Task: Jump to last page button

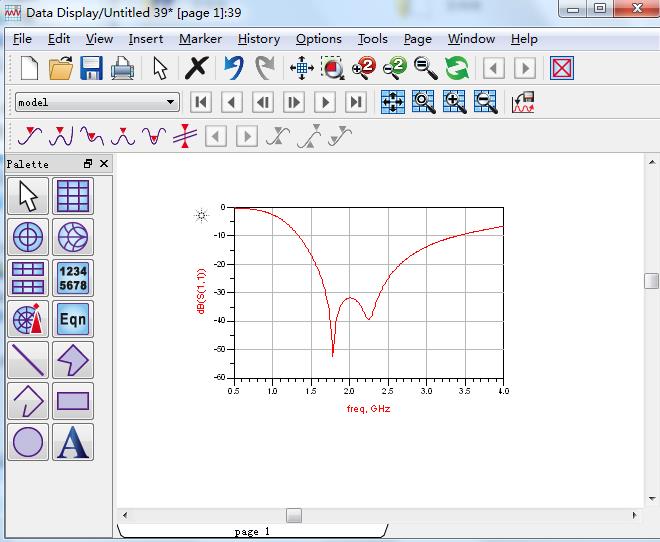Action: [356, 102]
